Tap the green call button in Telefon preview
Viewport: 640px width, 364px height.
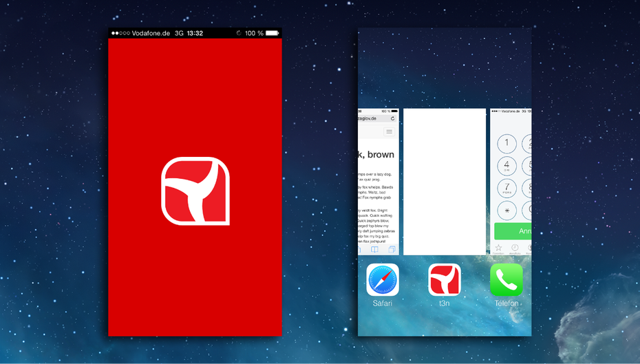tap(513, 231)
